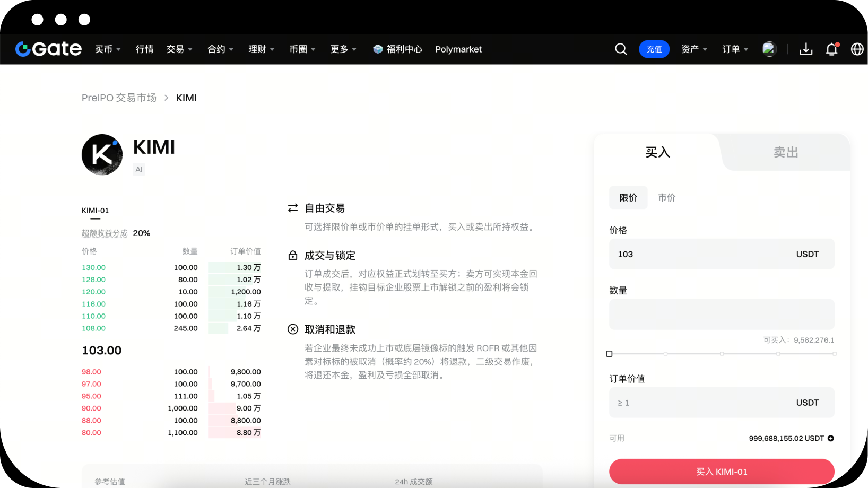Open the 行情 menu item

pyautogui.click(x=144, y=49)
